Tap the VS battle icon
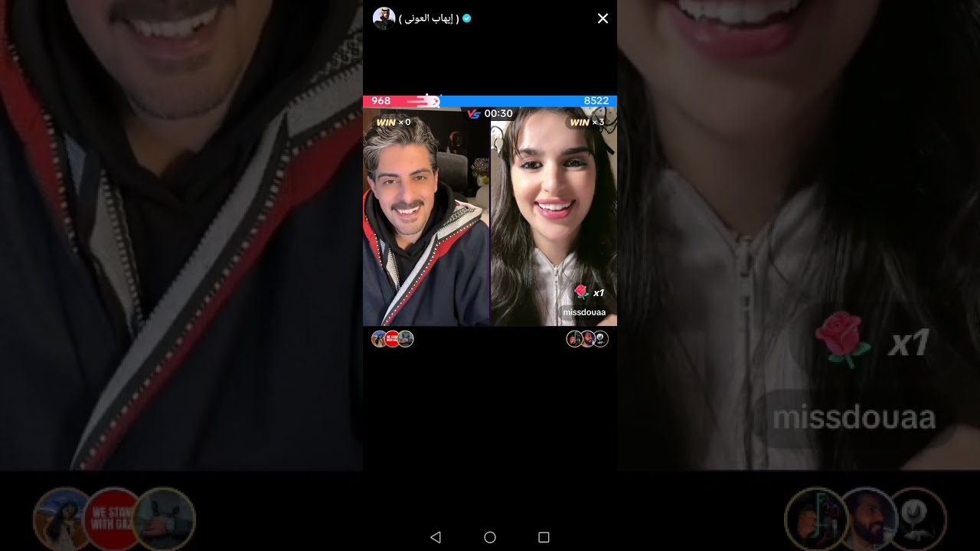Screen dimensions: 980x551 [474, 114]
